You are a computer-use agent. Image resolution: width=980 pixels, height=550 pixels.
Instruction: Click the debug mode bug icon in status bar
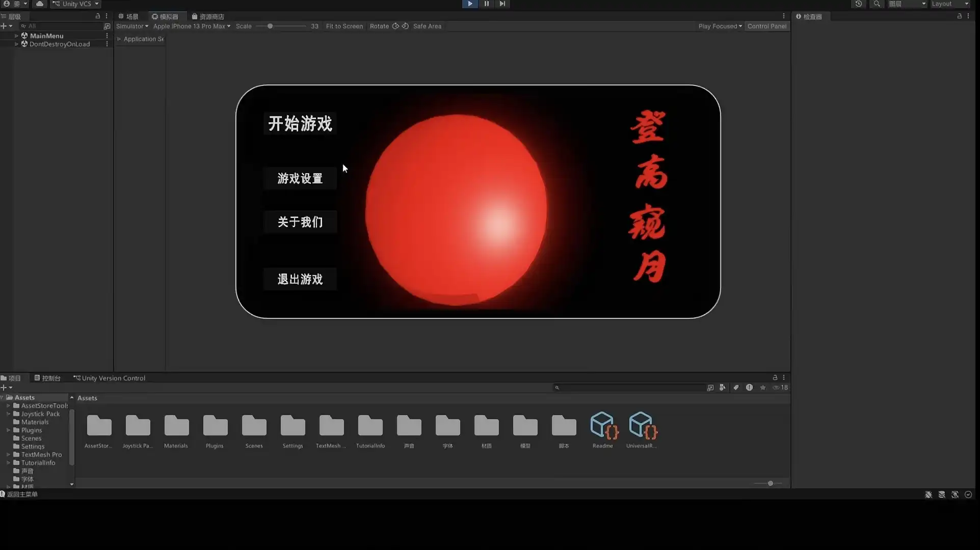pos(929,494)
